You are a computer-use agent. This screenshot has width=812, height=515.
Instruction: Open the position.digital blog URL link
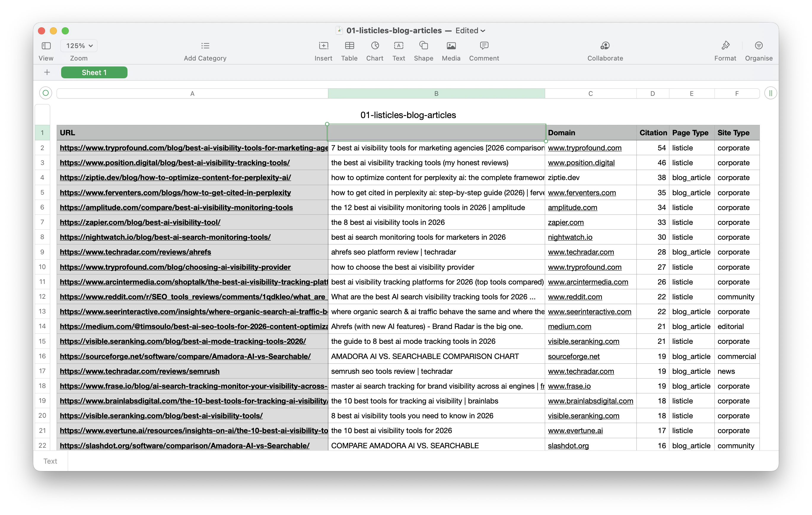[x=175, y=163]
